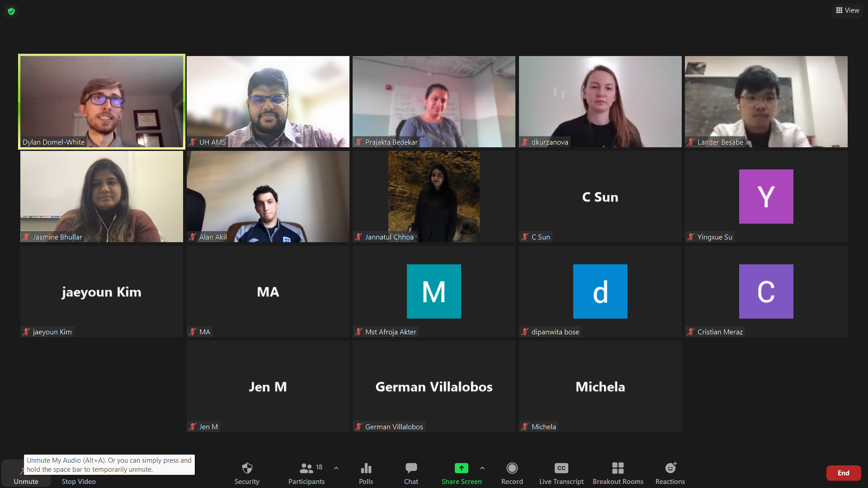
Task: Click Yingxue Su purple Y avatar
Action: point(766,197)
